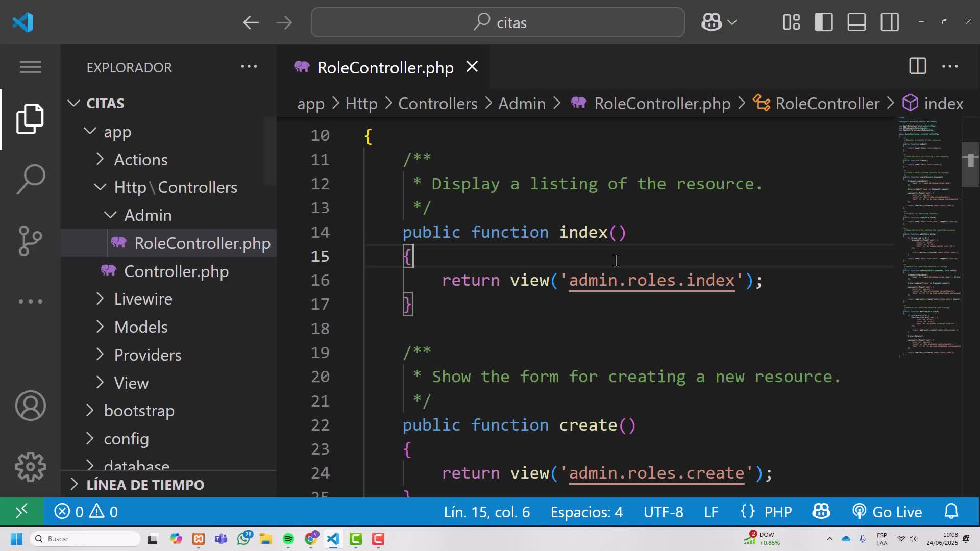Screen dimensions: 980x551
Task: Change indentation via Espacios: 4
Action: coord(586,512)
